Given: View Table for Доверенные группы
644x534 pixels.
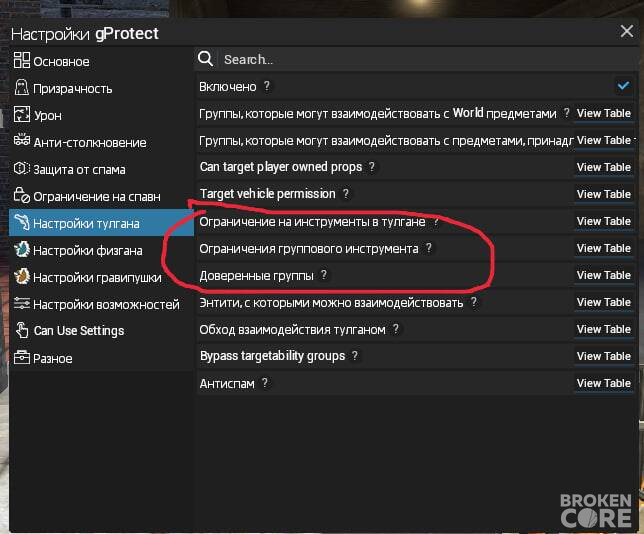Looking at the screenshot, I should (603, 276).
